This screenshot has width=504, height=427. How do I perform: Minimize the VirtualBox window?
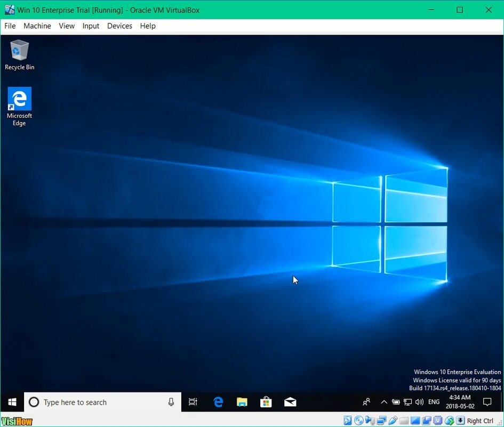pyautogui.click(x=431, y=10)
